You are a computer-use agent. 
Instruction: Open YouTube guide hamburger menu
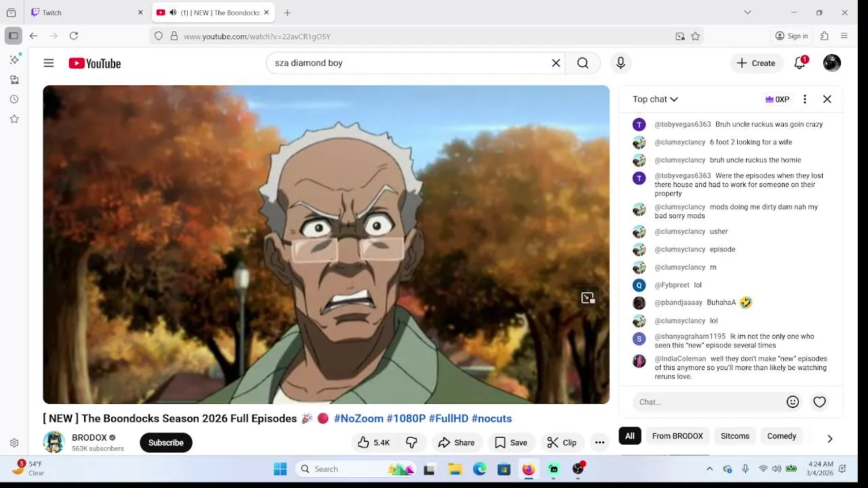[49, 63]
